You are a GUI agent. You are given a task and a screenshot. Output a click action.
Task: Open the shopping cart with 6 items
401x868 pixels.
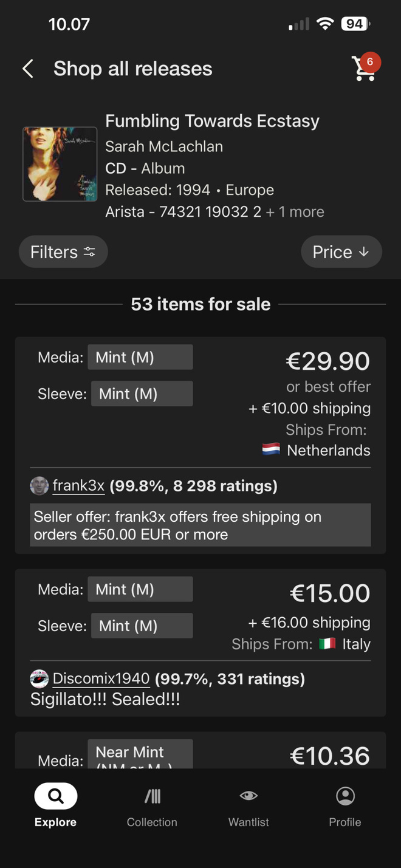point(365,68)
